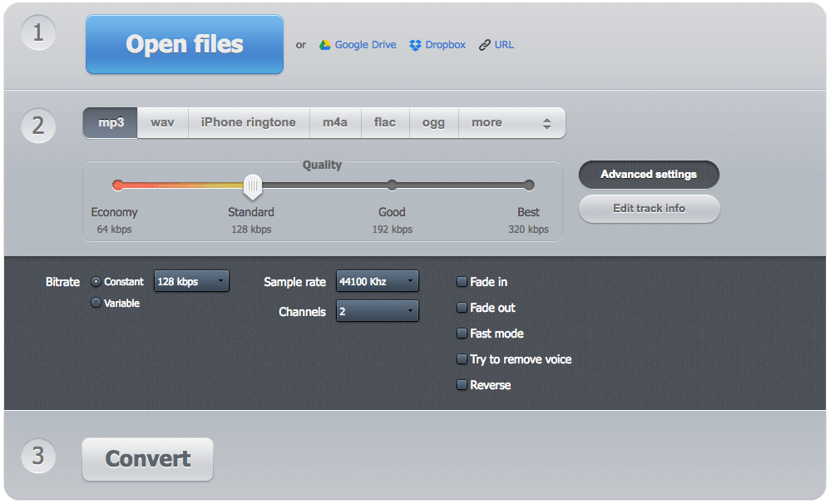
Task: Click Edit track info
Action: pyautogui.click(x=648, y=209)
